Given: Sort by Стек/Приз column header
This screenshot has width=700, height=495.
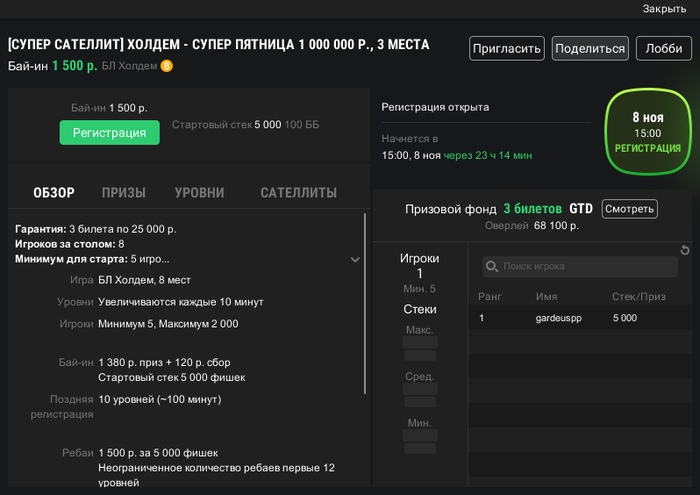Looking at the screenshot, I should [638, 296].
